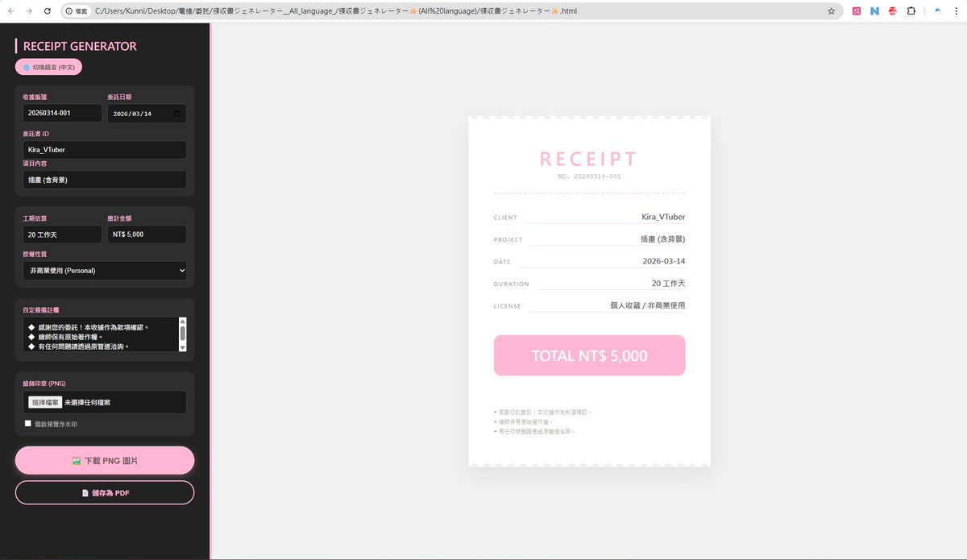Image resolution: width=967 pixels, height=560 pixels.
Task: Download the receipt as PNG image
Action: [105, 460]
